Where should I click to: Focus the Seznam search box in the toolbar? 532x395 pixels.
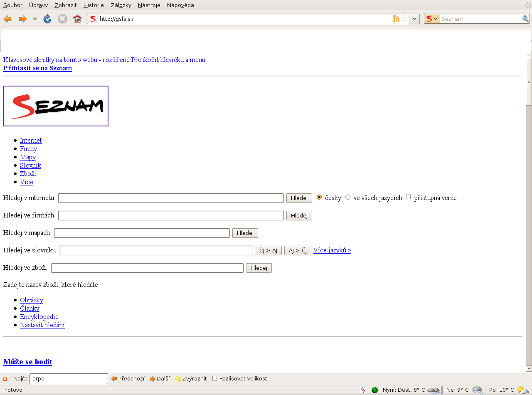(x=481, y=19)
